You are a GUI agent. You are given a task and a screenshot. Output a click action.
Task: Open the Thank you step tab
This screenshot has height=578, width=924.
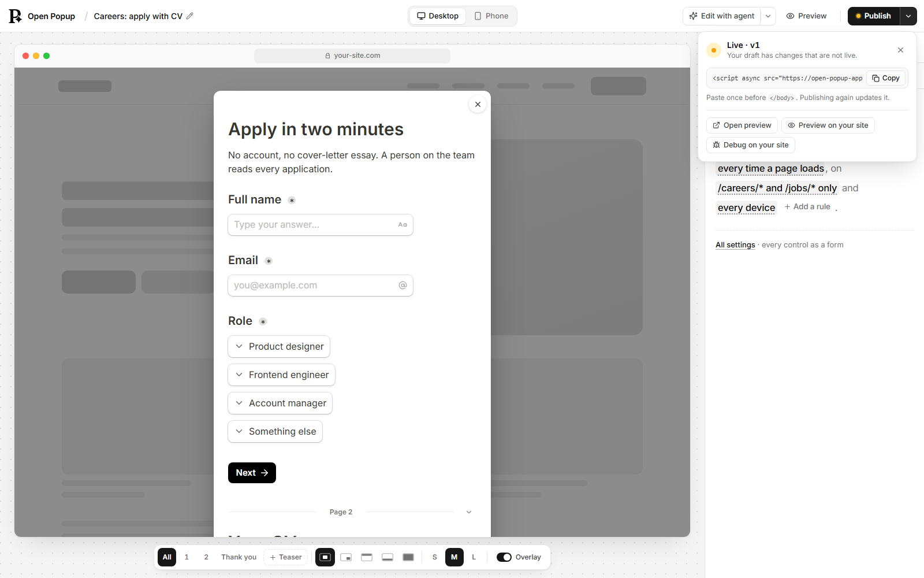[239, 557]
